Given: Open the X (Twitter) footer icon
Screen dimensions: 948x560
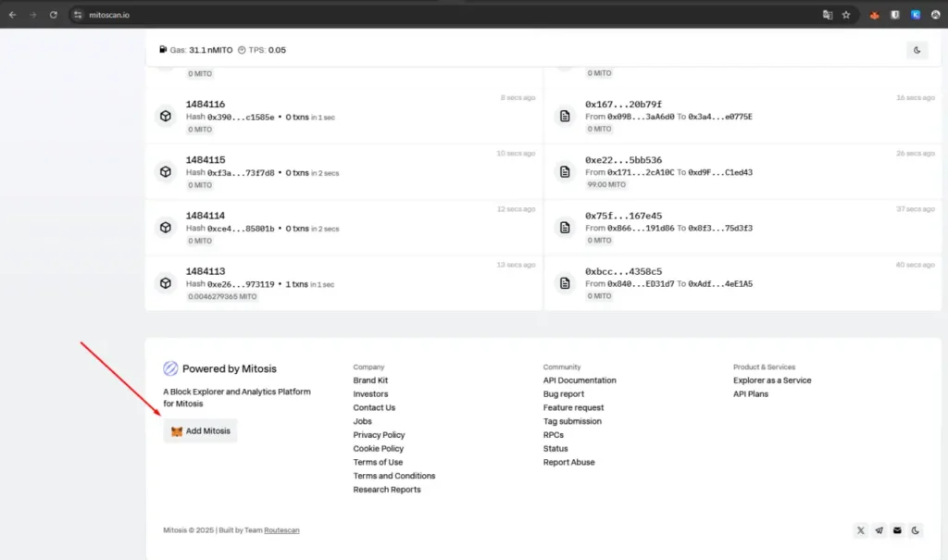Looking at the screenshot, I should click(x=860, y=530).
